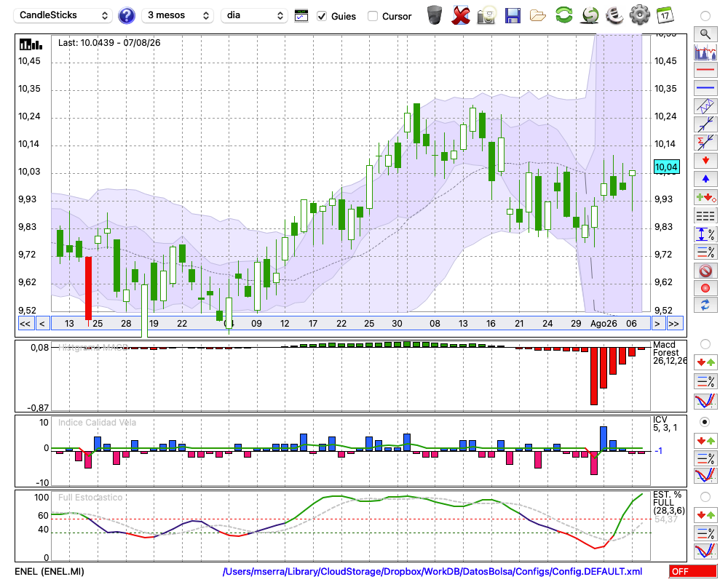Viewport: 728px width, 582px height.
Task: Add a red down arrow marker
Action: tap(705, 161)
